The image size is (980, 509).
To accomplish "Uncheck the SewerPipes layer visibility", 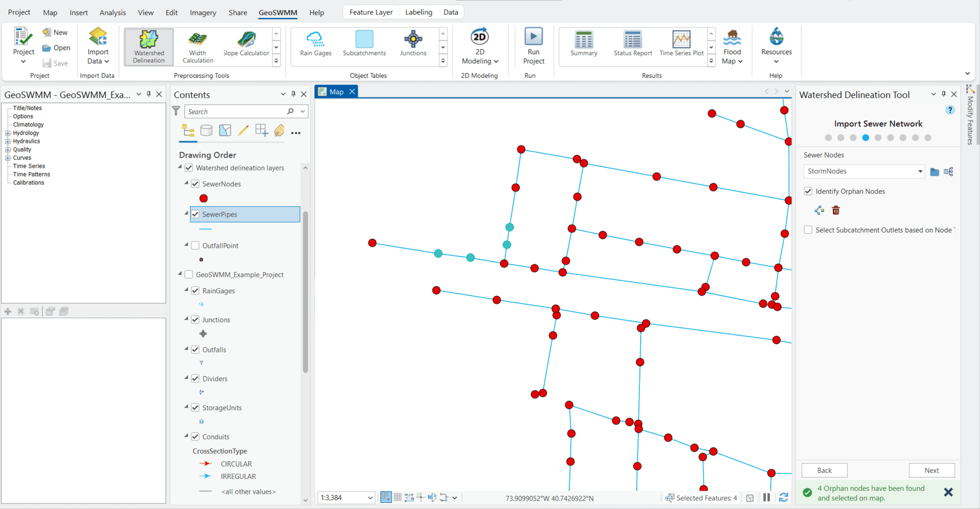I will [x=195, y=214].
